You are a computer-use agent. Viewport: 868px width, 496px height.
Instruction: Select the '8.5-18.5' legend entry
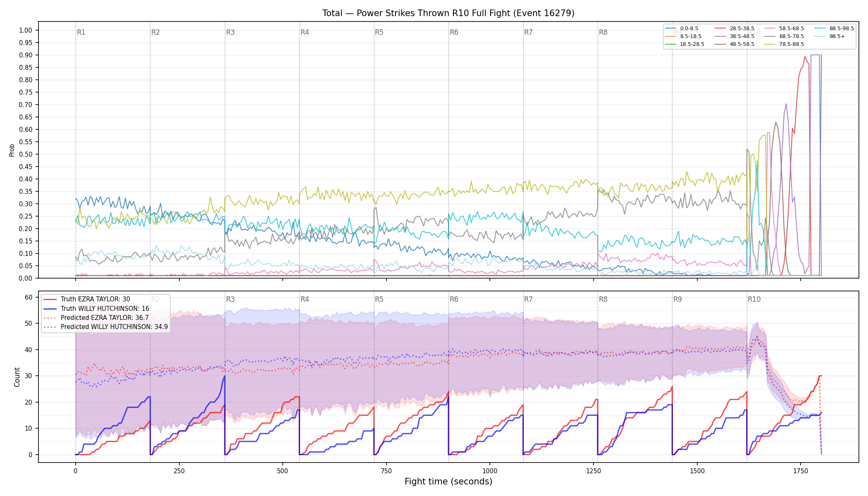pos(683,36)
